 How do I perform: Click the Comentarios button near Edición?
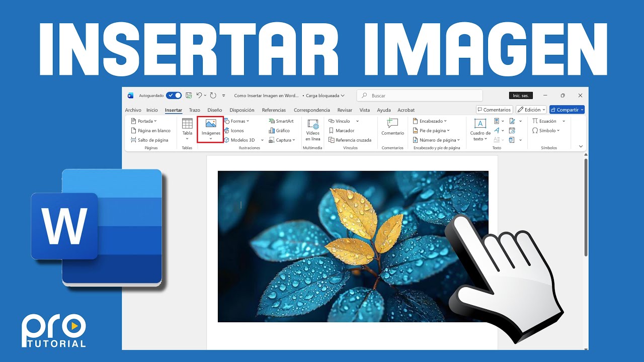pos(494,110)
